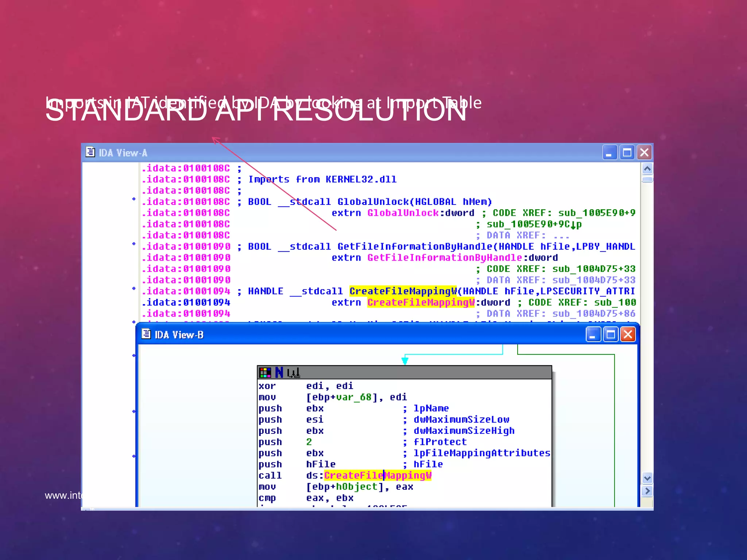Viewport: 747px width, 560px height.
Task: Select highlighted CreateFileMappingW in HANDLE prototype line
Action: [403, 291]
